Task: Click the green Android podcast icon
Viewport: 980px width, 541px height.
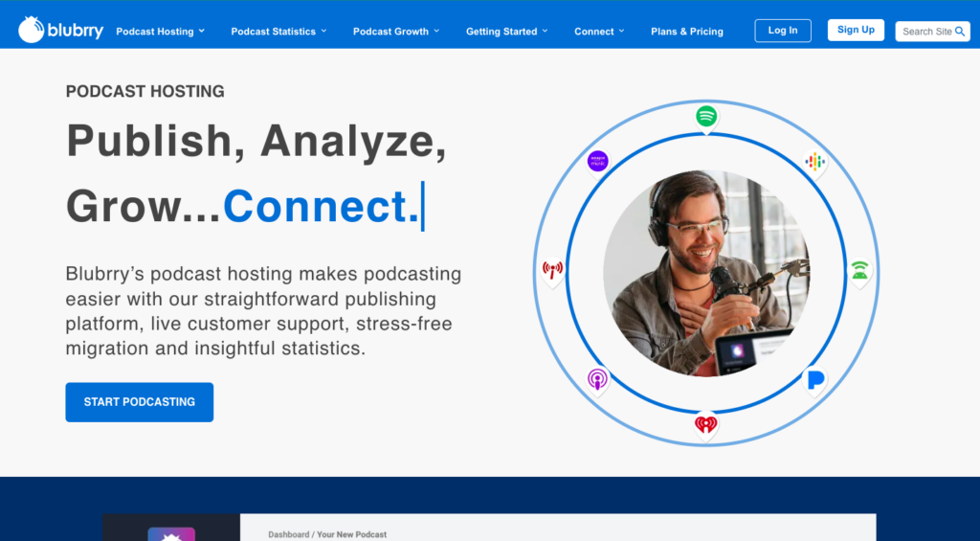Action: tap(860, 271)
